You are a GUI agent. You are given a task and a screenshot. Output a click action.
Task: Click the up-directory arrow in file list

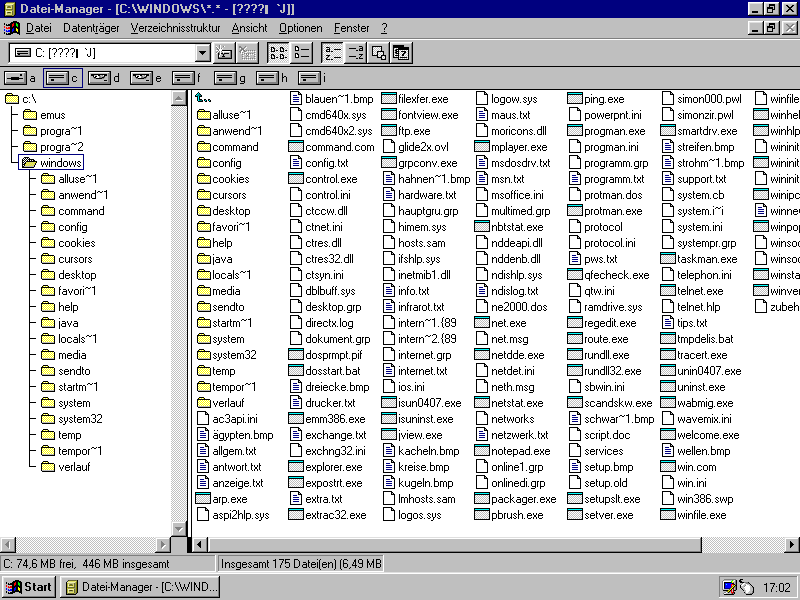point(203,98)
